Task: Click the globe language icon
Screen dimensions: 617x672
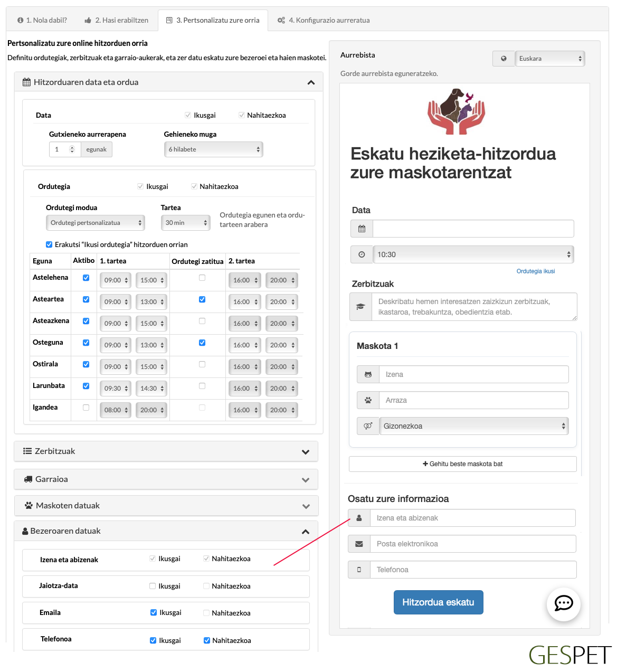Action: point(504,59)
